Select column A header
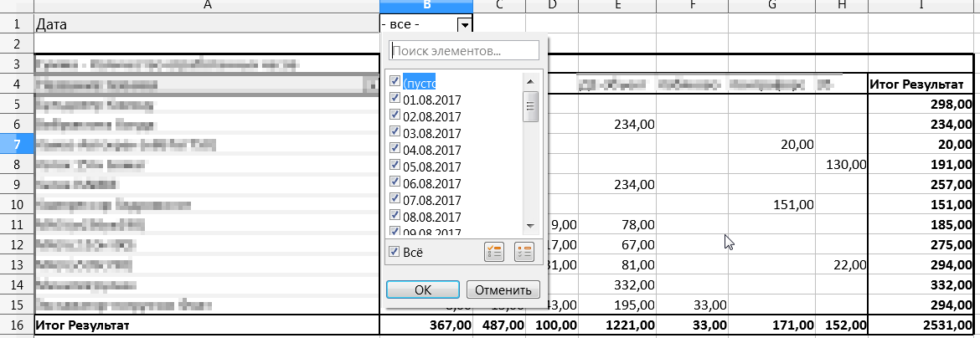Viewport: 980px width, 338px height. (x=207, y=6)
